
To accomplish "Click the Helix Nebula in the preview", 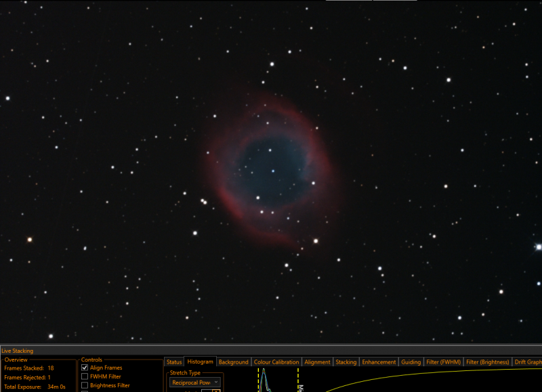I will point(272,171).
